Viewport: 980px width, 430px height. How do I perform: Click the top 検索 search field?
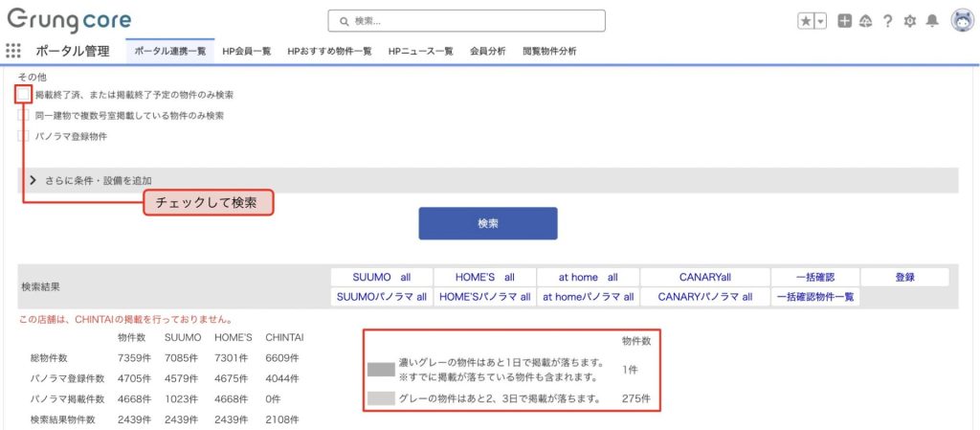click(466, 20)
